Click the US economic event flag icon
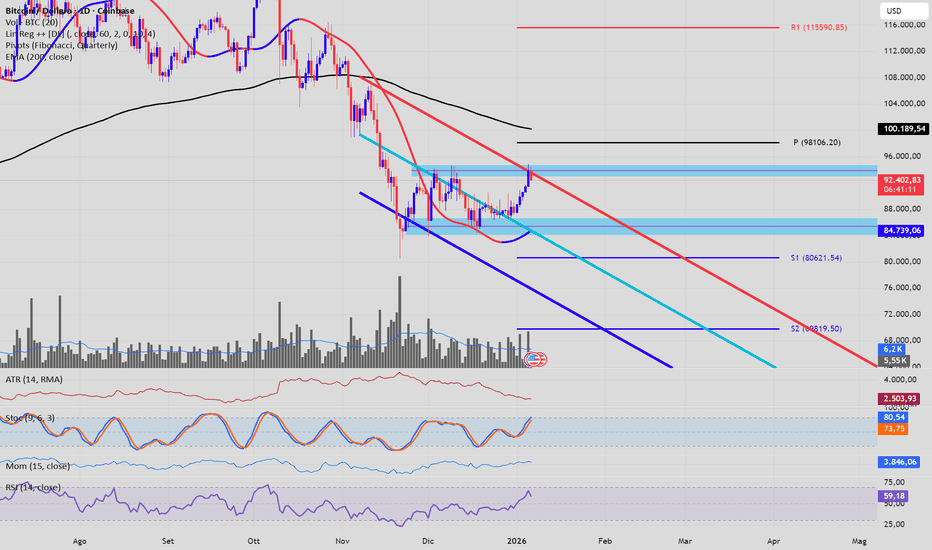Screen dimensions: 932x550 (x=535, y=358)
